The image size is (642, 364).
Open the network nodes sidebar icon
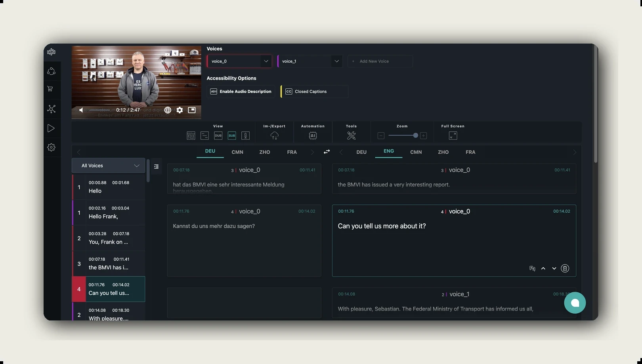(51, 109)
